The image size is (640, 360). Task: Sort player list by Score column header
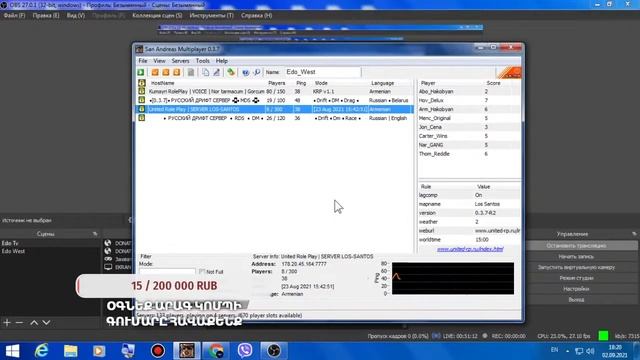tap(493, 83)
